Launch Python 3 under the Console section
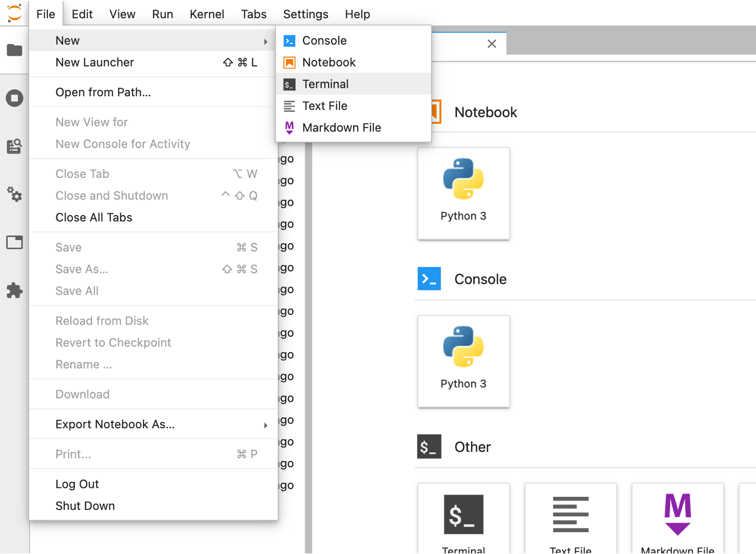The width and height of the screenshot is (756, 554). 463,361
